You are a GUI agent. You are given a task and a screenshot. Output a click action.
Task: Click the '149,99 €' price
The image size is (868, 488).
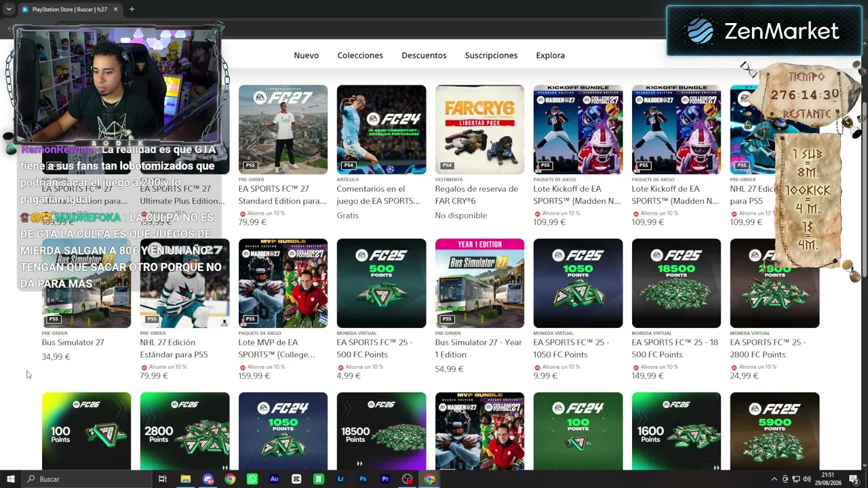(648, 376)
